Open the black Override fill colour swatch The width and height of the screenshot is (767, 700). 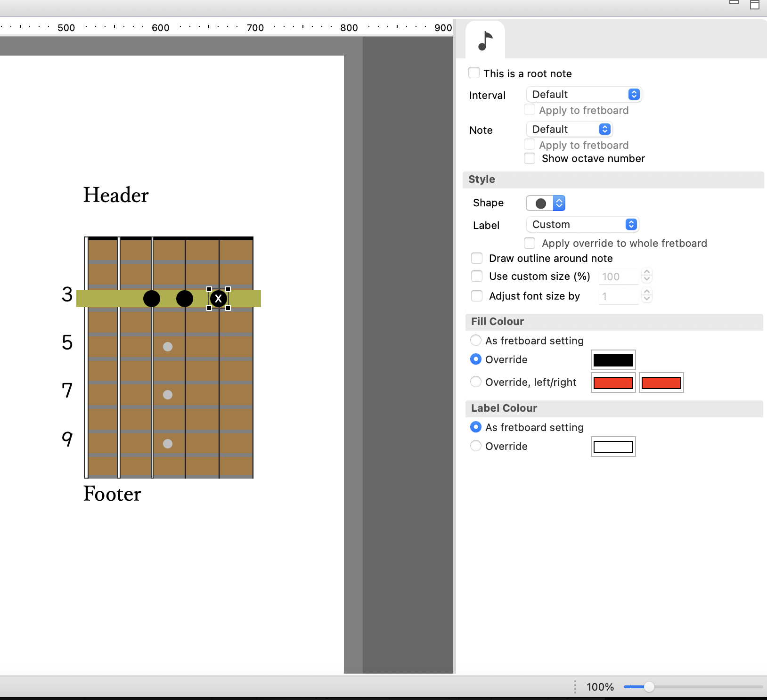613,360
